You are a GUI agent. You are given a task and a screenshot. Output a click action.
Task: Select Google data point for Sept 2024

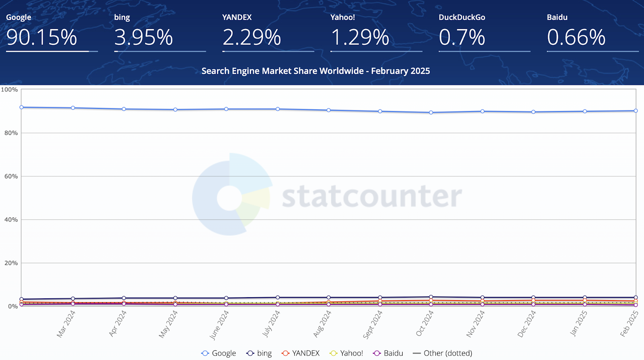tap(380, 111)
